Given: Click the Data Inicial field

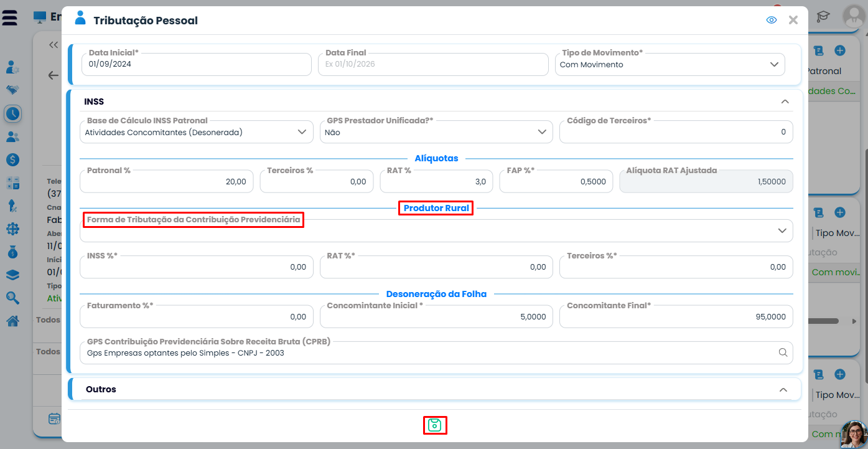Looking at the screenshot, I should click(x=197, y=65).
